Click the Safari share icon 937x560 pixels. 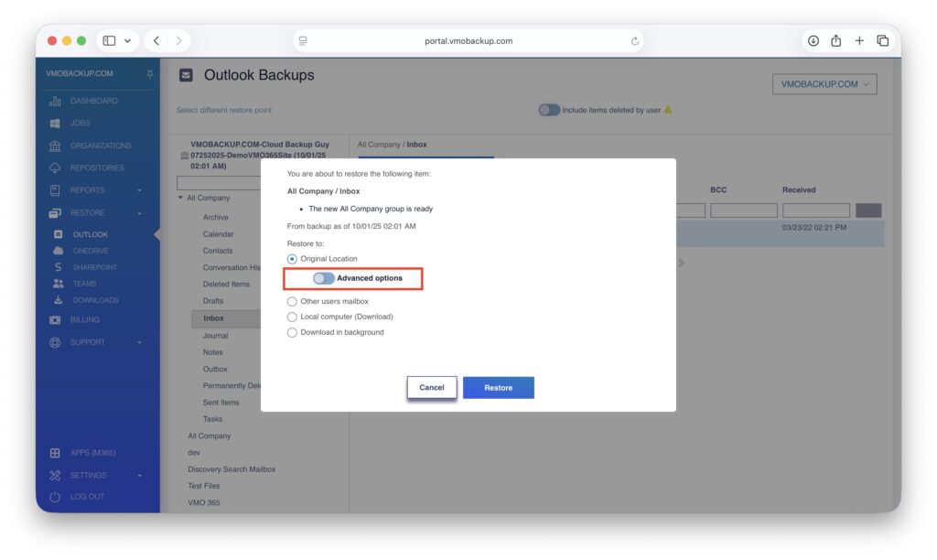pos(835,41)
